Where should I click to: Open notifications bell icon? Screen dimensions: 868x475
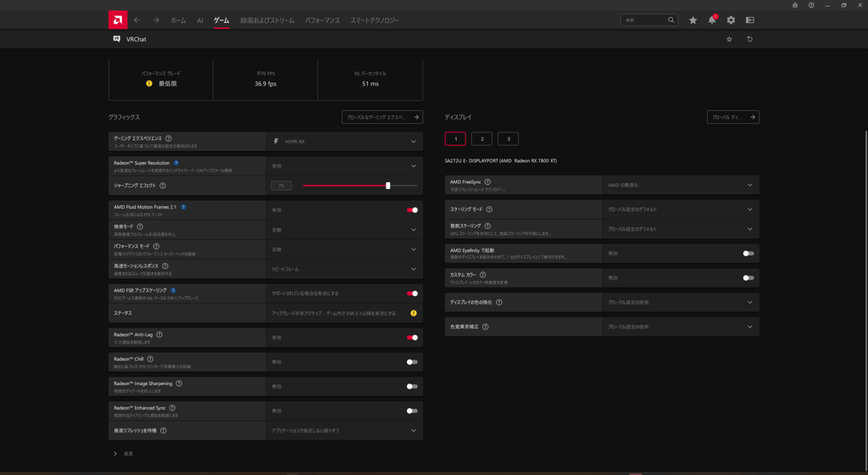pos(712,20)
